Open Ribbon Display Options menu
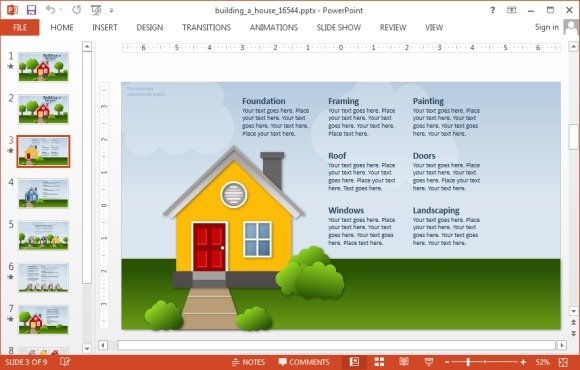Screen dimensions: 580x370 pyautogui.click(x=512, y=10)
